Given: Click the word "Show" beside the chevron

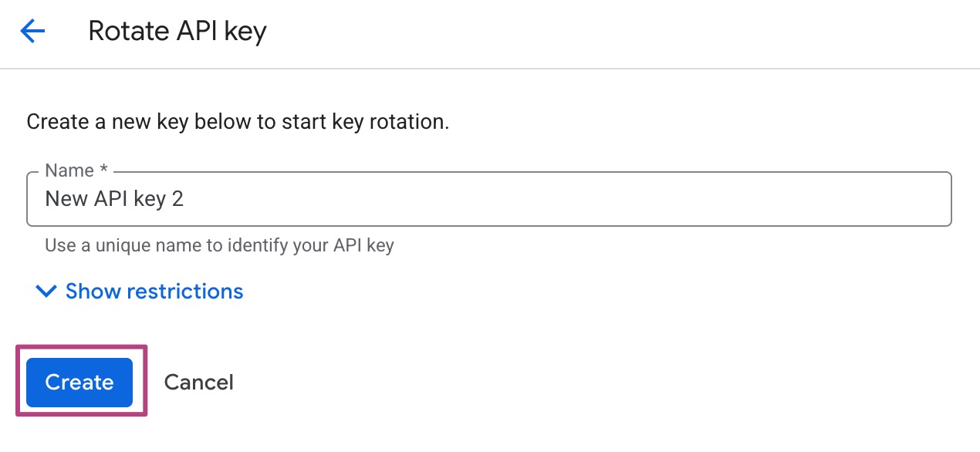Looking at the screenshot, I should coord(93,292).
